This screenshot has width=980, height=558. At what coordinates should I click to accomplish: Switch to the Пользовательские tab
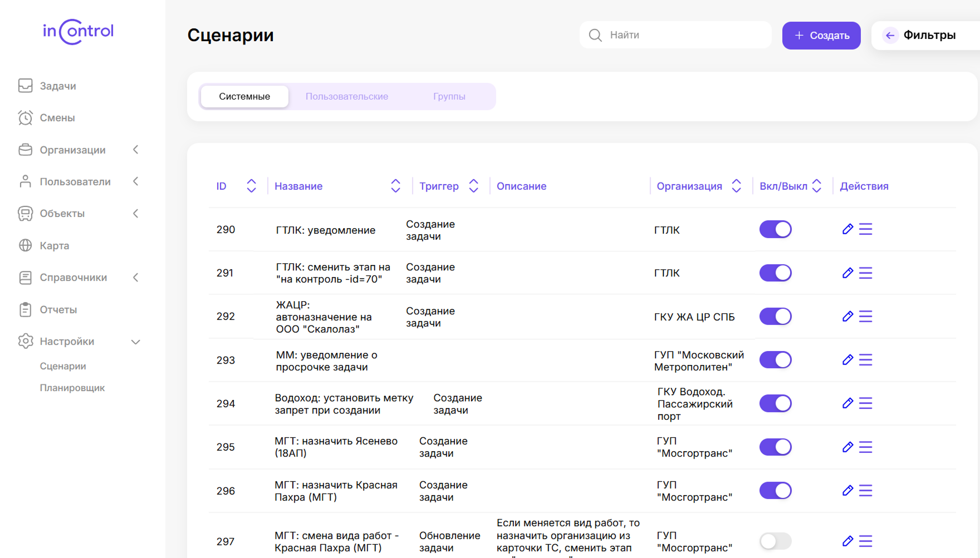click(347, 96)
